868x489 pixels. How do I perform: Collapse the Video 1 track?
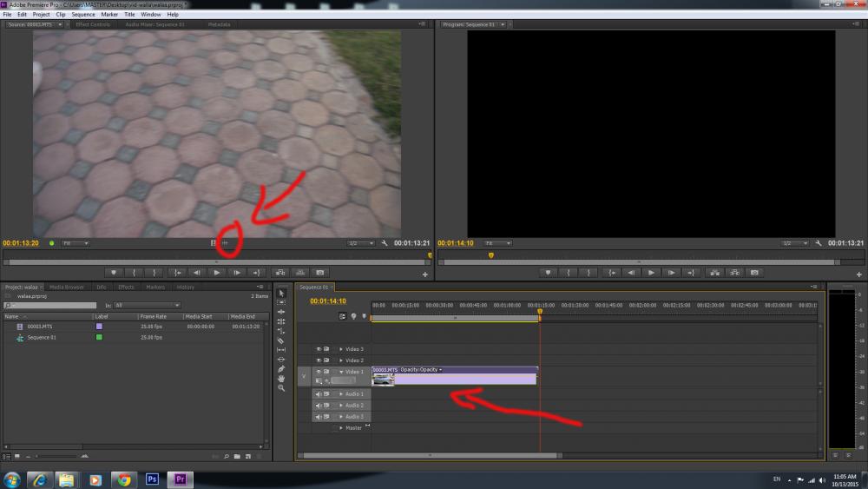tap(341, 372)
